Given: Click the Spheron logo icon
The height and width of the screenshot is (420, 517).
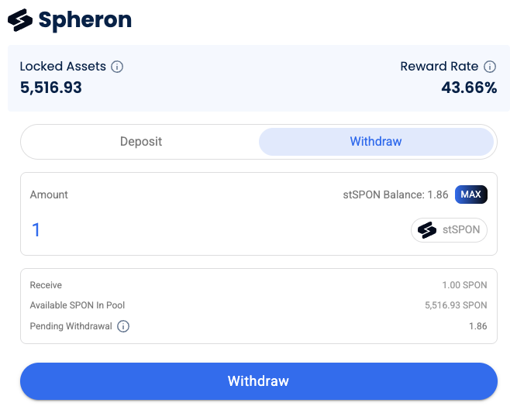Looking at the screenshot, I should 20,20.
